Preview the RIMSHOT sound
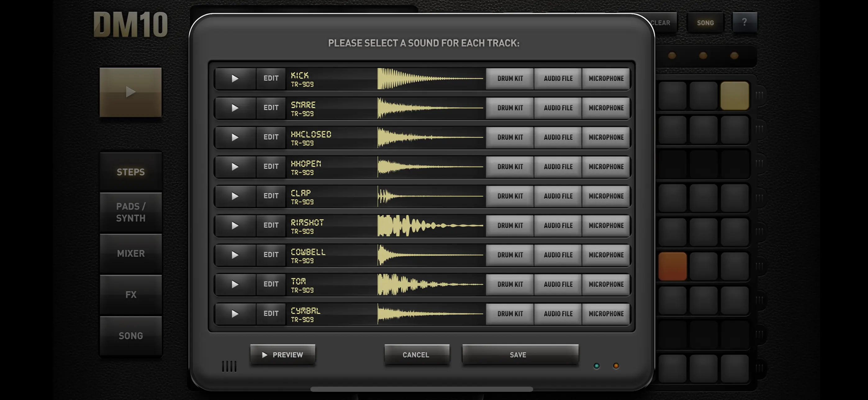Screen dimensions: 868x400 (235, 225)
